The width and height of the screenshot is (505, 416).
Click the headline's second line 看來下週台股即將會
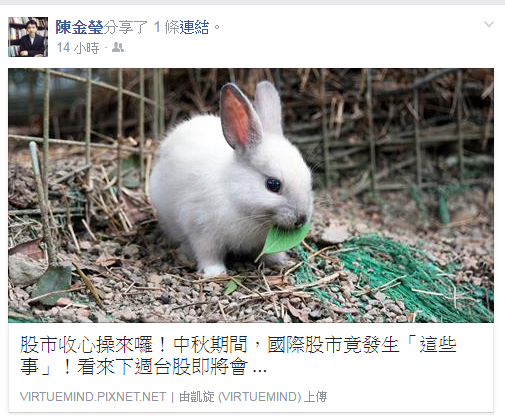[x=163, y=367]
